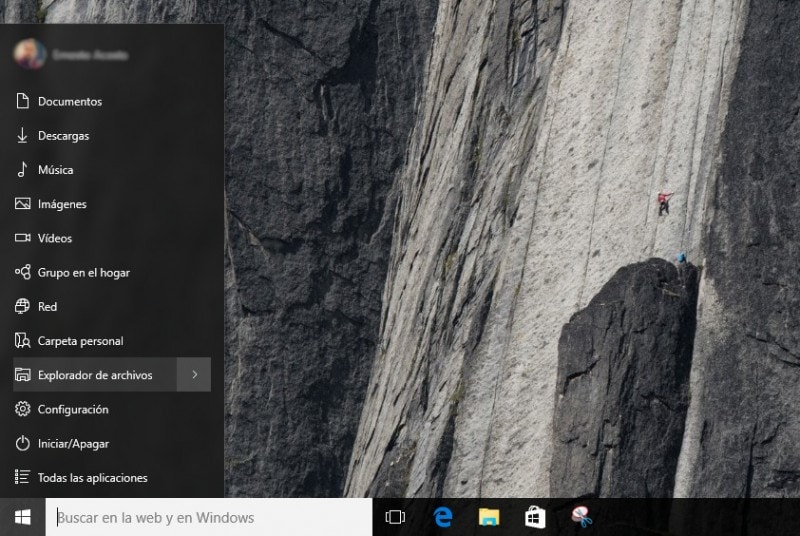Open Descargas from the Start menu

click(112, 136)
